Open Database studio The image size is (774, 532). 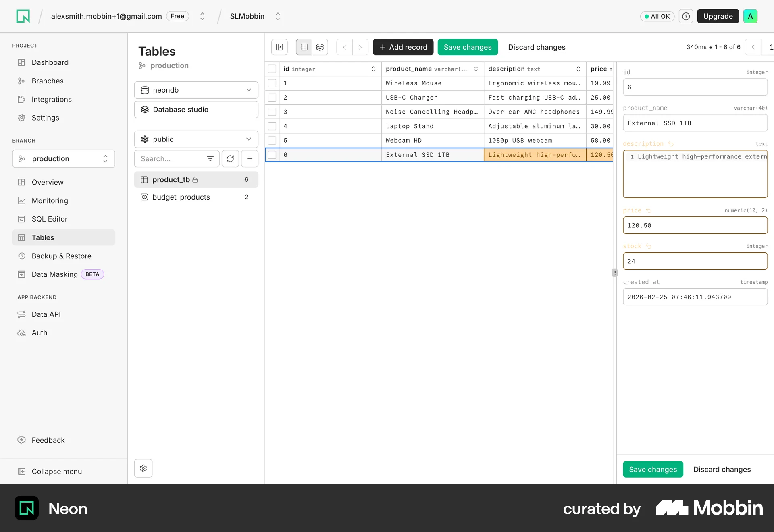tap(196, 110)
